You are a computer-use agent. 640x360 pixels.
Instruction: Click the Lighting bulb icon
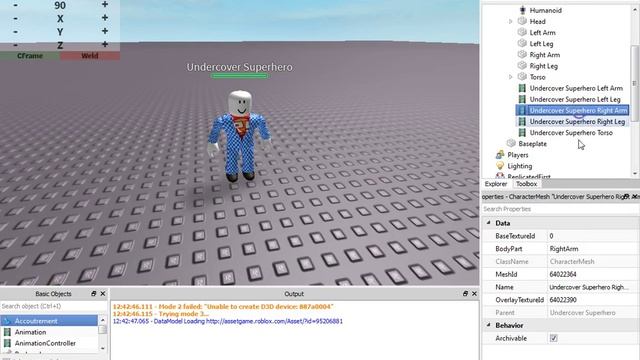pos(500,166)
